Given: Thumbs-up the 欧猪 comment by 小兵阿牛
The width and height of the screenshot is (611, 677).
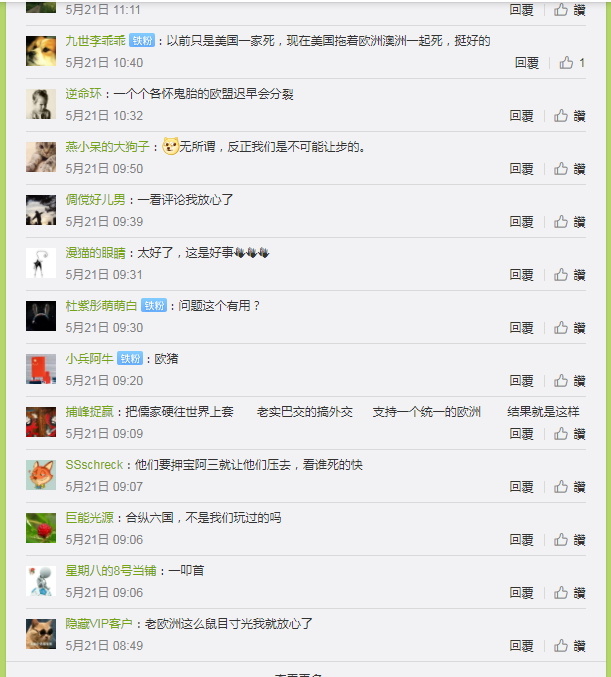Looking at the screenshot, I should click(570, 381).
